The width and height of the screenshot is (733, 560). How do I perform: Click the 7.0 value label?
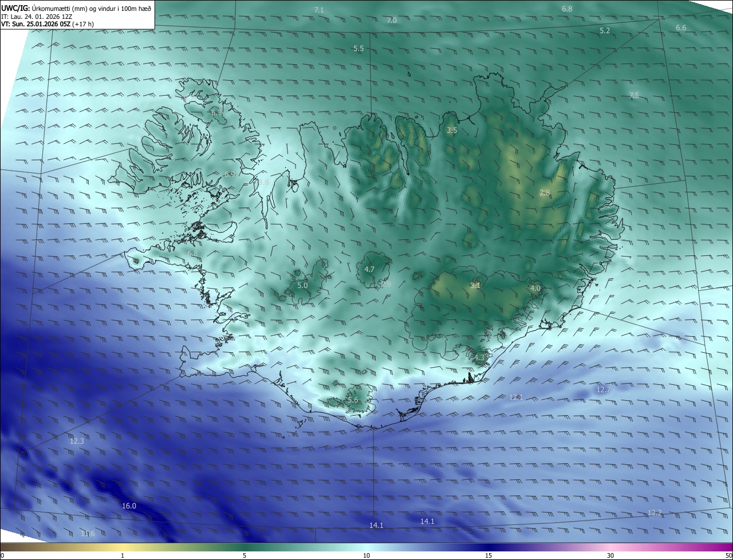(x=392, y=20)
